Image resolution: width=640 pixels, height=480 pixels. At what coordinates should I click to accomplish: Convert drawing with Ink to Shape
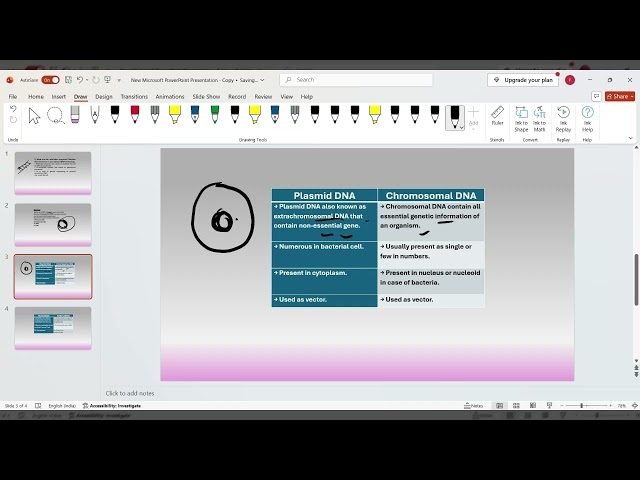click(521, 119)
